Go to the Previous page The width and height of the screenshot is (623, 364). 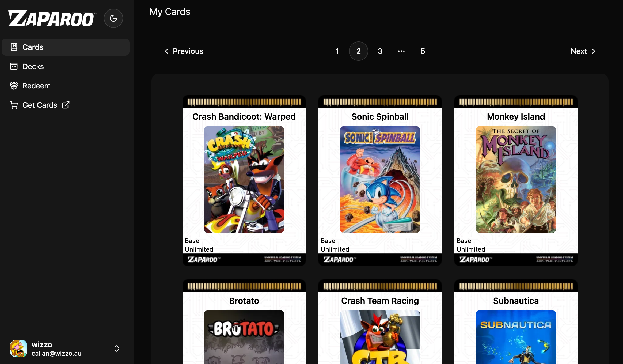pos(184,51)
